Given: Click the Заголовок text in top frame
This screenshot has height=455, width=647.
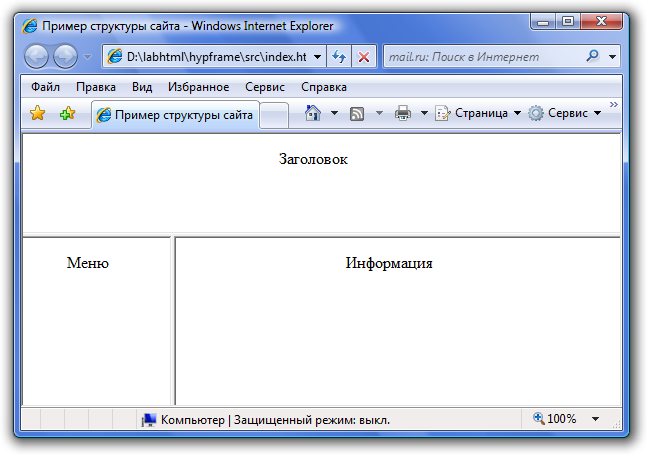Looking at the screenshot, I should coord(313,159).
